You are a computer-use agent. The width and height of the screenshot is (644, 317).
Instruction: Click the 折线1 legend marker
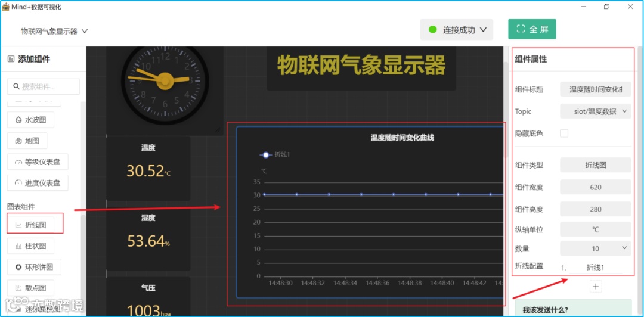point(266,155)
